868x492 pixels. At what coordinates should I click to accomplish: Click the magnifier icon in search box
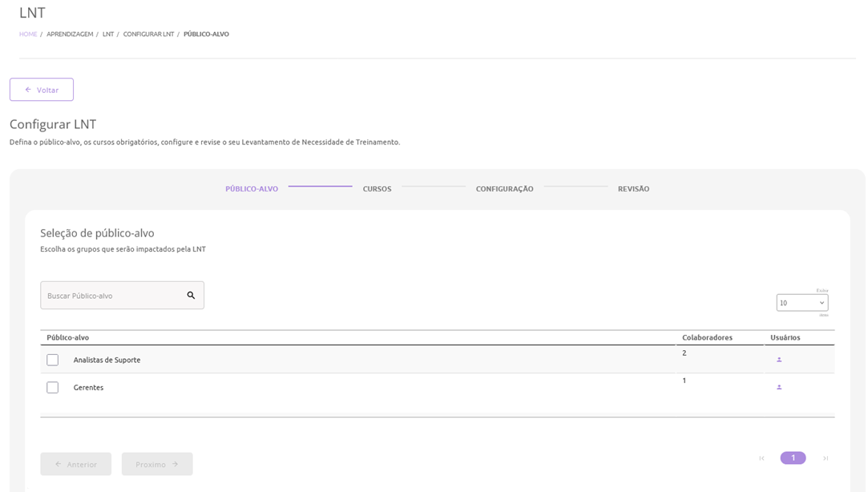[191, 295]
